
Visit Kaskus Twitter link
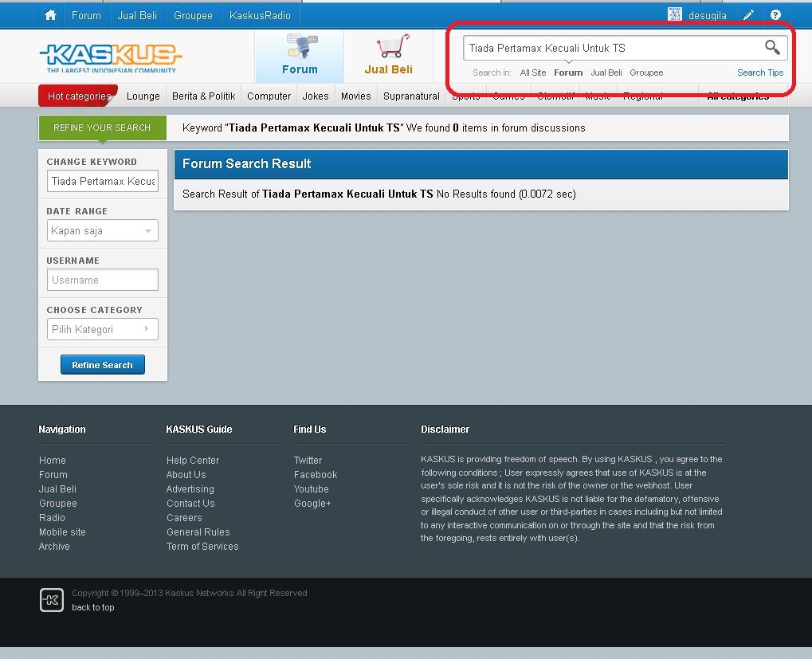308,461
